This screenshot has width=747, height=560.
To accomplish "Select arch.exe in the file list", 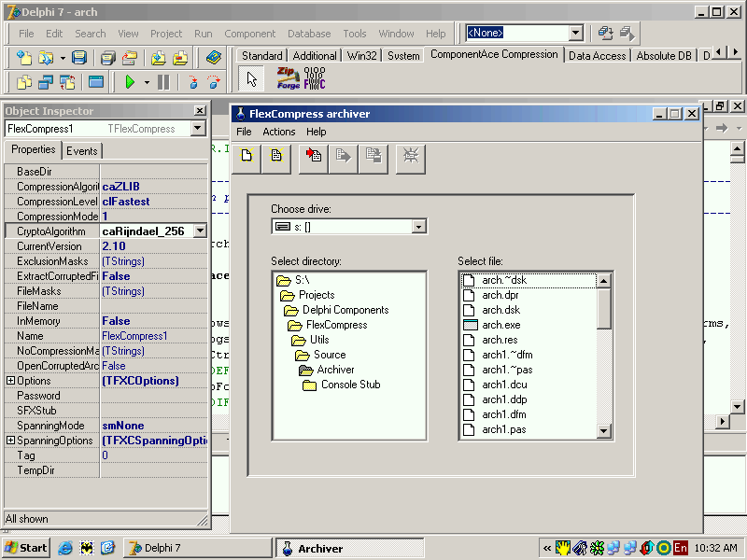I will click(500, 325).
